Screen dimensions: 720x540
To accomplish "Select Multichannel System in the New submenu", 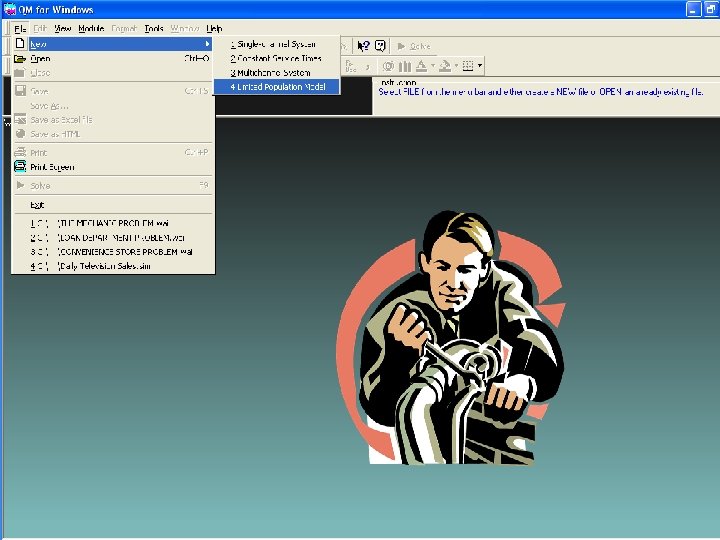I will tap(277, 73).
